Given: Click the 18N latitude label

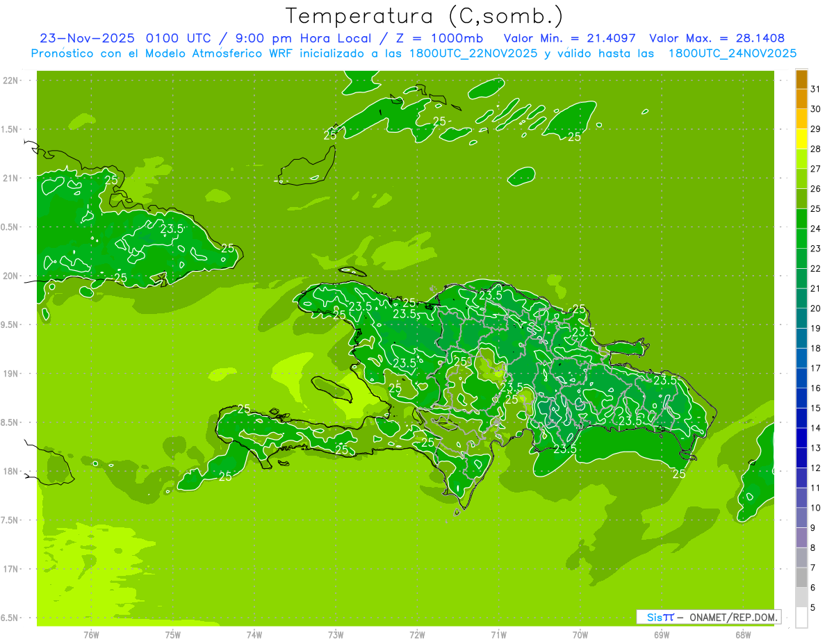Looking at the screenshot, I should point(10,472).
